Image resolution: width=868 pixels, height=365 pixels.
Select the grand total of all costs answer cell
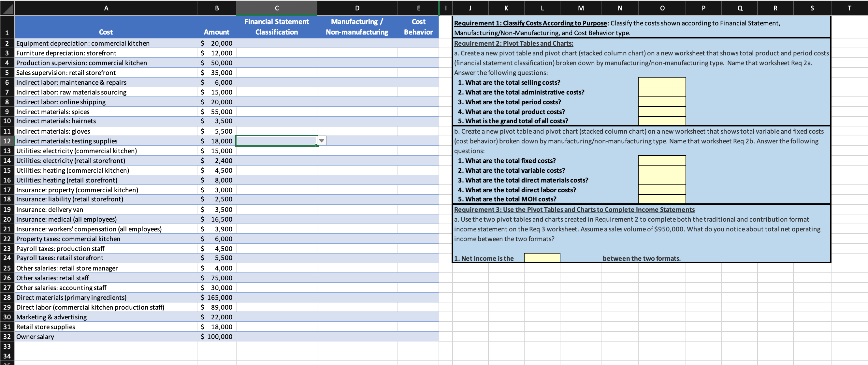[661, 121]
